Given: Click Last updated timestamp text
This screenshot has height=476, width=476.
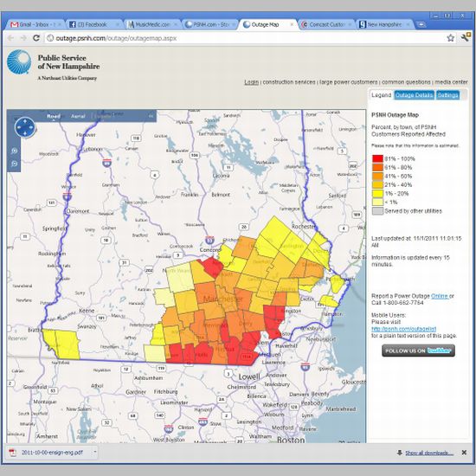Looking at the screenshot, I should pos(416,241).
